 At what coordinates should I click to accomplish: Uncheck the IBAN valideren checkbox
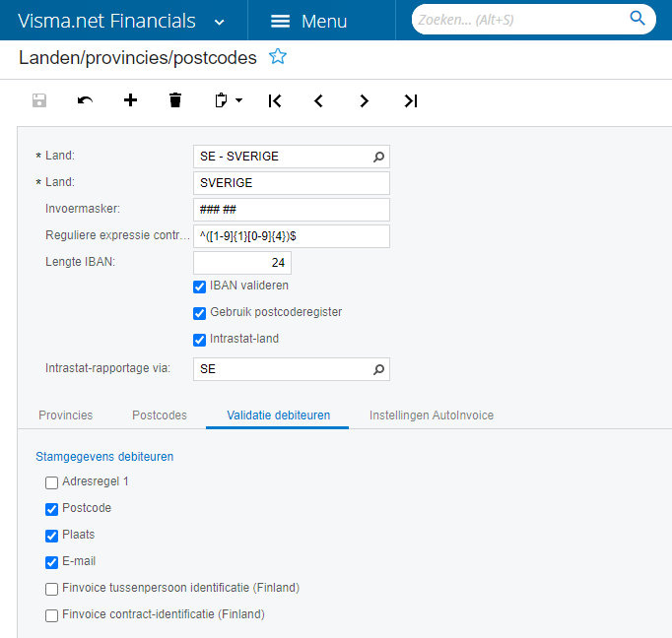tap(200, 286)
